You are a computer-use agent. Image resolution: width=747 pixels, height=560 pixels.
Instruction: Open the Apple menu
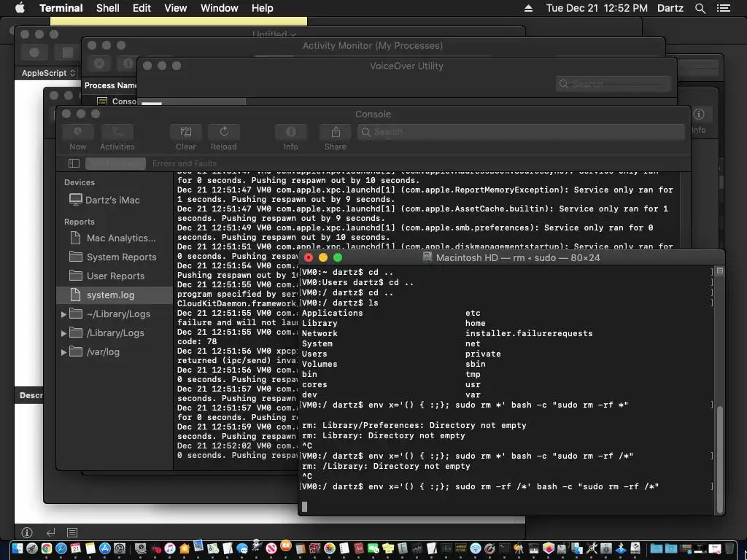tap(20, 8)
